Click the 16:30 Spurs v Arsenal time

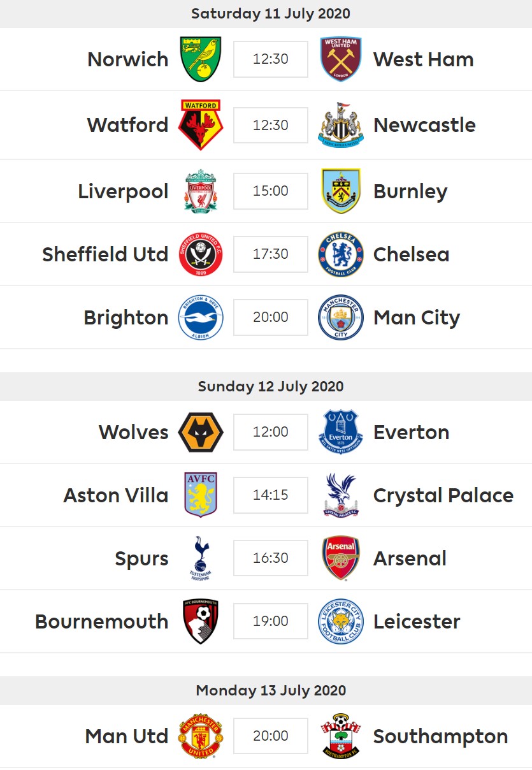(271, 558)
